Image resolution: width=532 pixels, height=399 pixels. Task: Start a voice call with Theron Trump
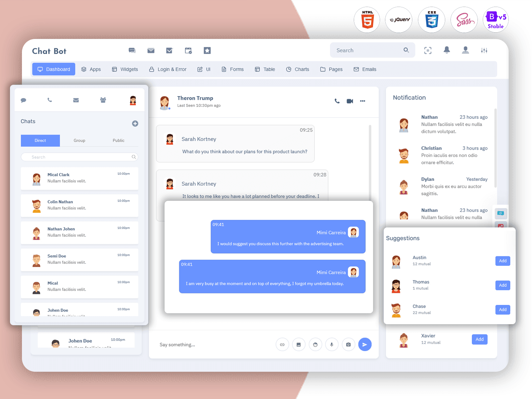click(x=337, y=101)
